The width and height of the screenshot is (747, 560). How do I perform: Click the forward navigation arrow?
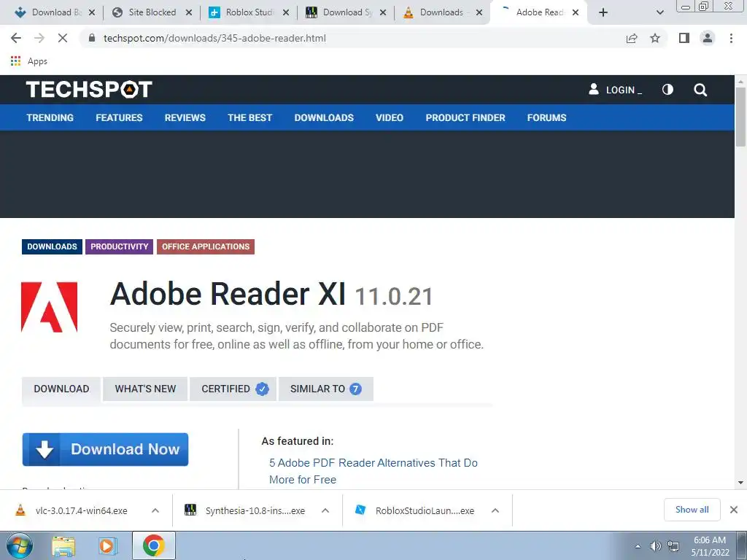(39, 38)
